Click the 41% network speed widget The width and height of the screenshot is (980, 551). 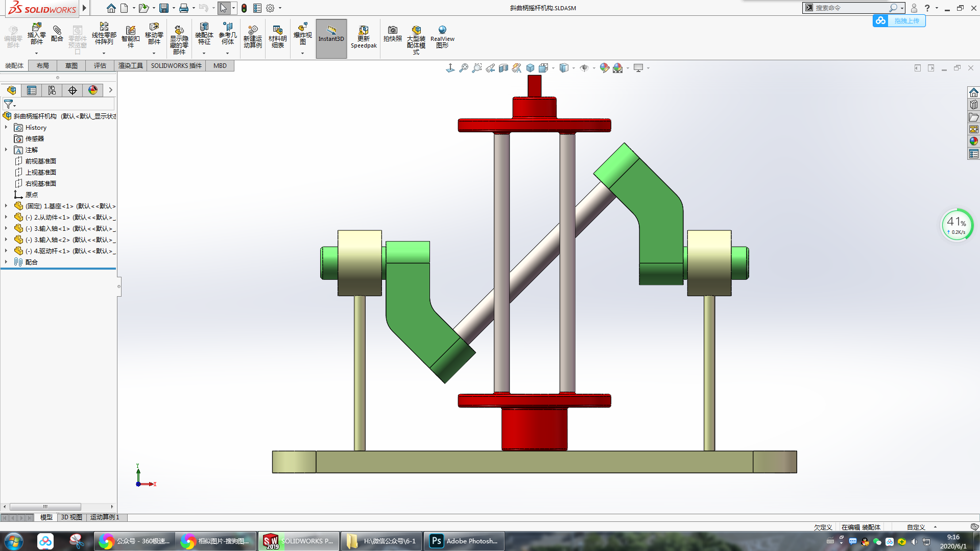[x=957, y=225]
